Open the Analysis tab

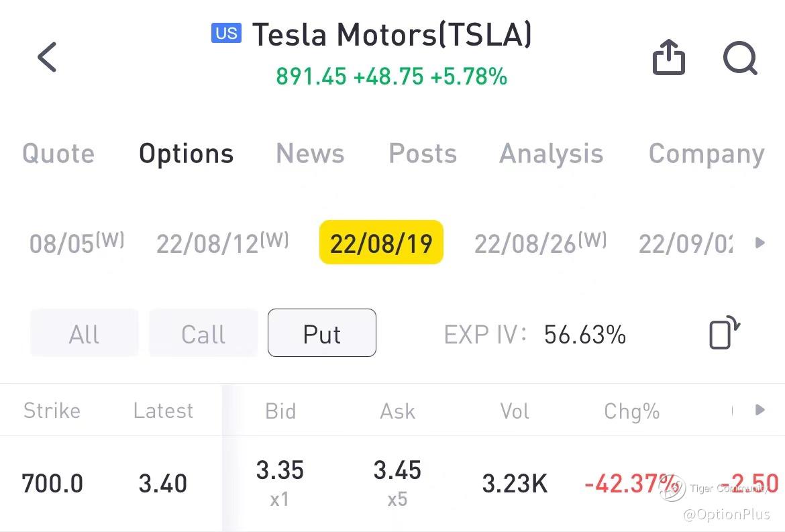click(551, 154)
